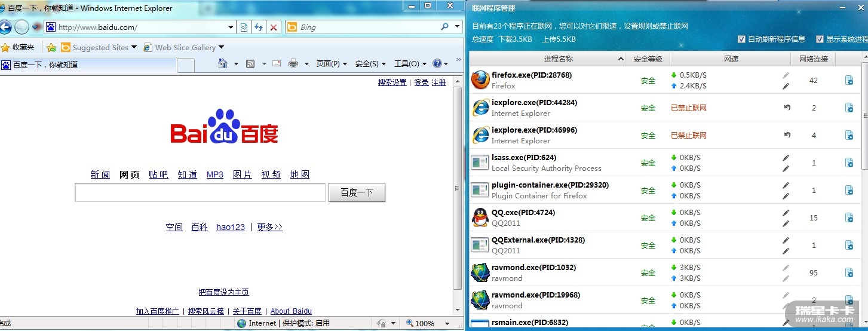The width and height of the screenshot is (868, 331).
Task: Click the 登录 link on Baidu page
Action: [422, 82]
